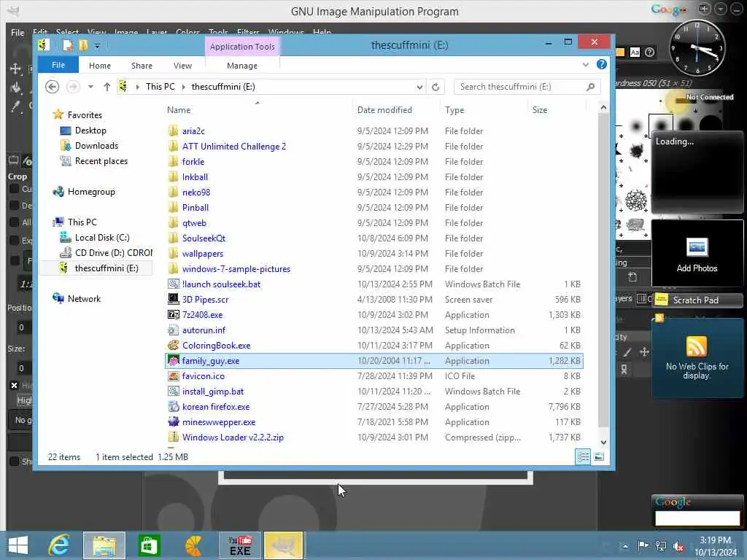Image resolution: width=747 pixels, height=560 pixels.
Task: Open the address bar history dropdown
Action: 419,87
